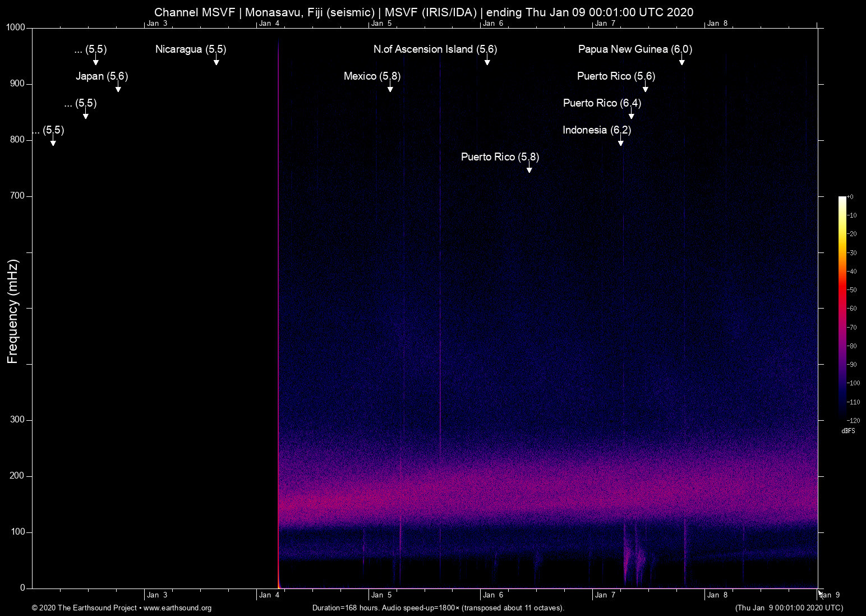Click the Jan 6 label on bottom axis
Image resolution: width=866 pixels, height=616 pixels.
(x=494, y=595)
